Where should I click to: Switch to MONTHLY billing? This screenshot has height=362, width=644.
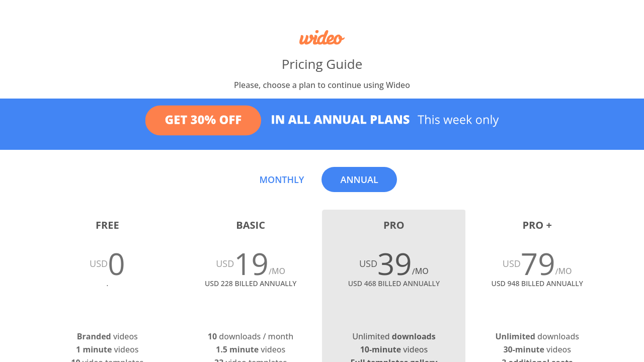coord(282,179)
